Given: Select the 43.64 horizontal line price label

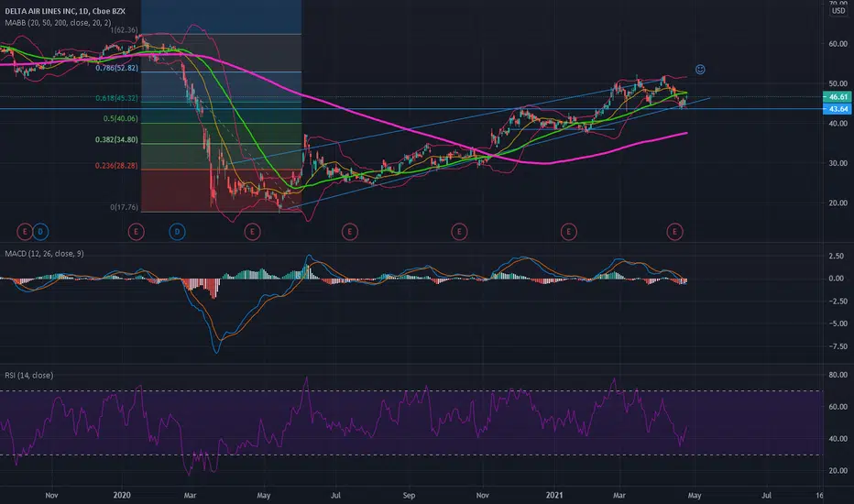Looking at the screenshot, I should [838, 109].
